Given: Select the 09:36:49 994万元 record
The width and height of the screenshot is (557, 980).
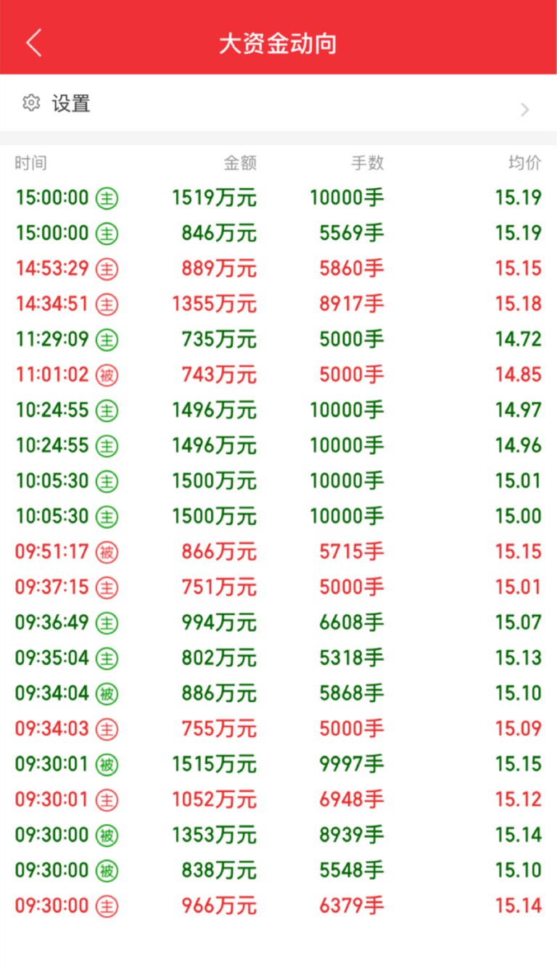Looking at the screenshot, I should (278, 622).
